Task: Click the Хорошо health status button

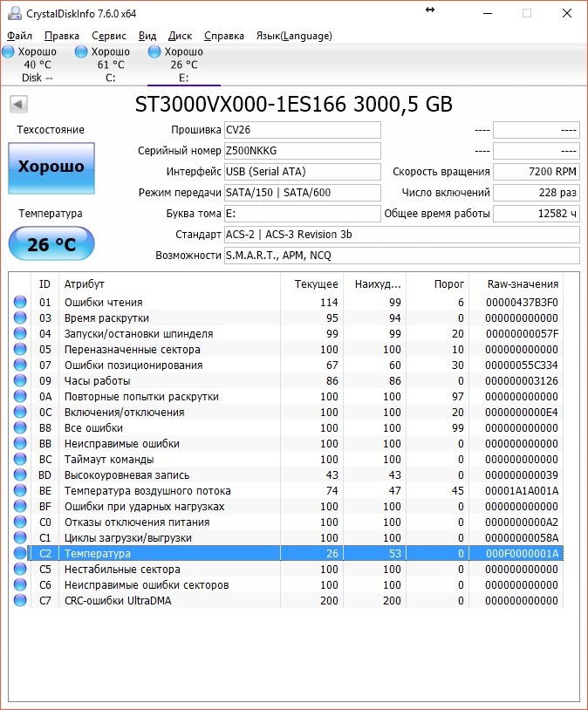Action: (x=51, y=168)
